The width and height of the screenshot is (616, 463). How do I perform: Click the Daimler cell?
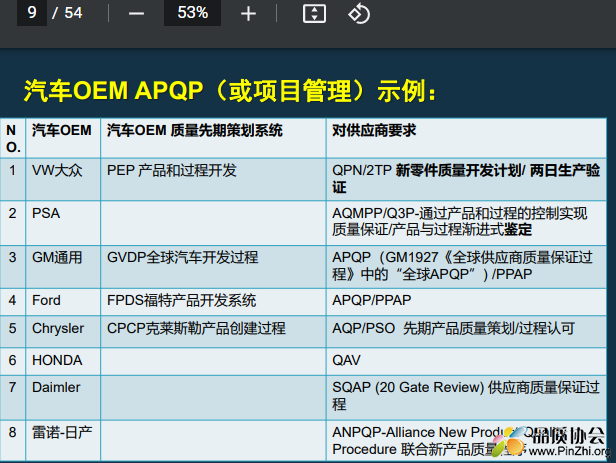(63, 397)
